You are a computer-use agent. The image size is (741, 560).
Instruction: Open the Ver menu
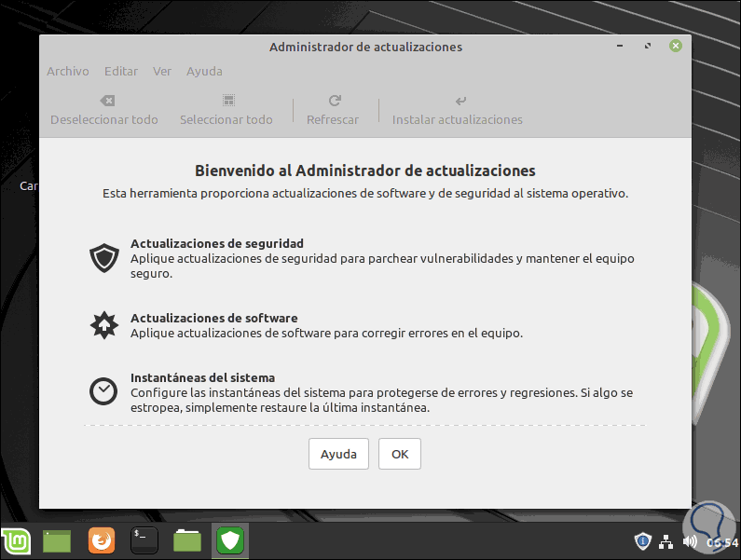[x=161, y=72]
